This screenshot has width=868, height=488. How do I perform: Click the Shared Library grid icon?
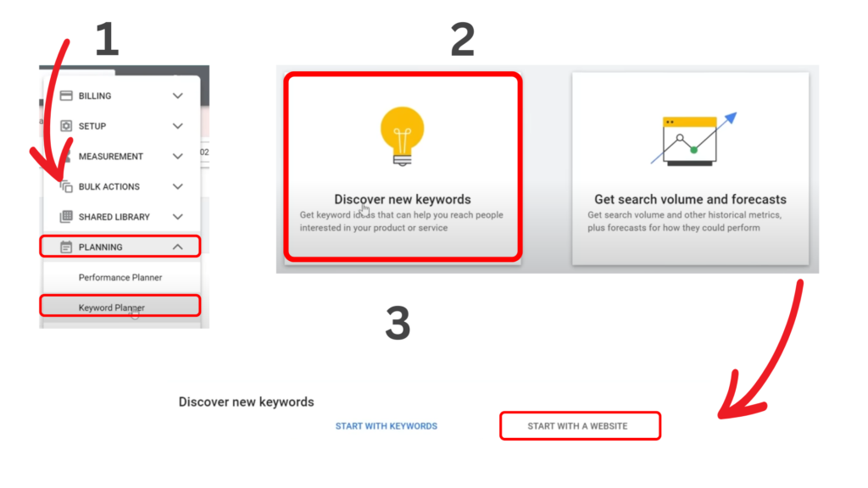66,217
